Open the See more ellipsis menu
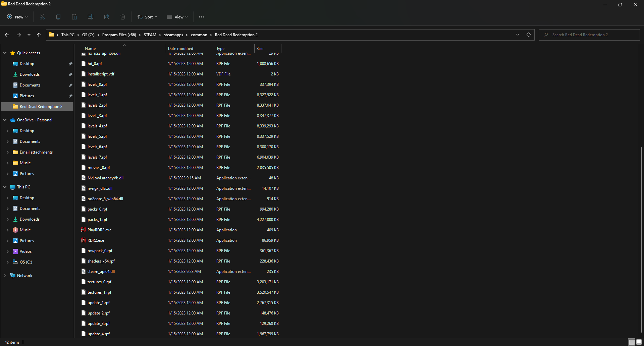The image size is (644, 346). click(x=202, y=17)
